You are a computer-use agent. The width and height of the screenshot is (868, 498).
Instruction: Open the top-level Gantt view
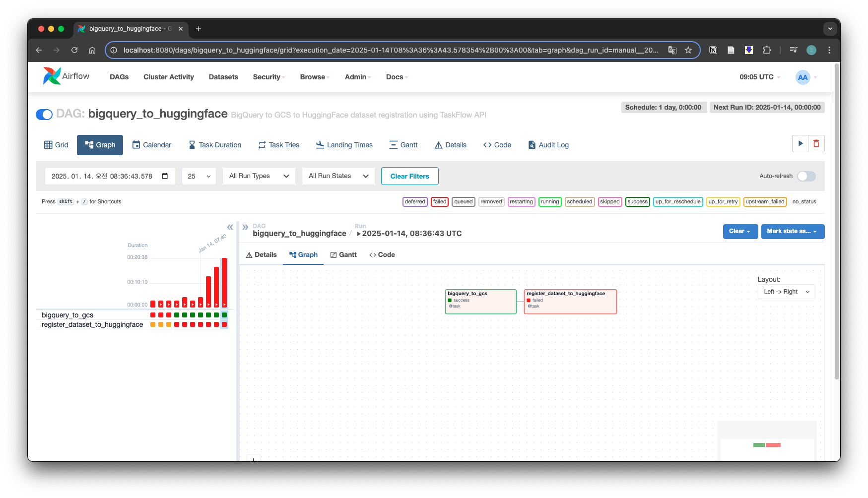(x=403, y=145)
